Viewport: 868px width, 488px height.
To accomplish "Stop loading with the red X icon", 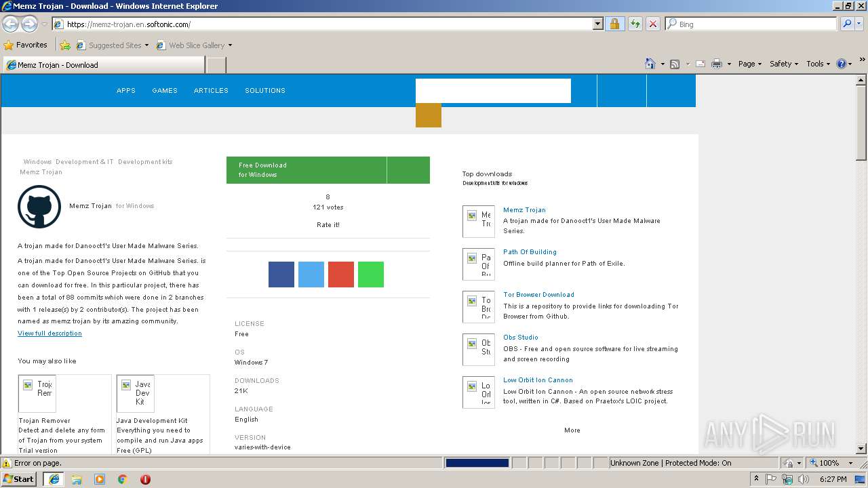I will pos(653,24).
